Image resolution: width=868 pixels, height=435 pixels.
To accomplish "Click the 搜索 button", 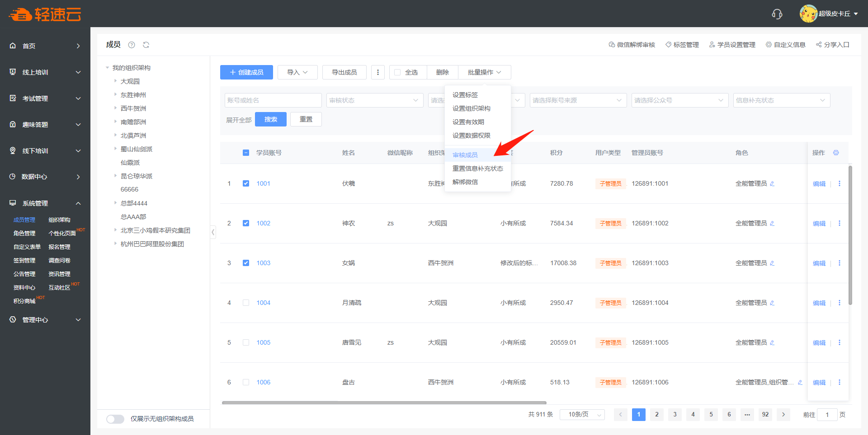I will (271, 119).
